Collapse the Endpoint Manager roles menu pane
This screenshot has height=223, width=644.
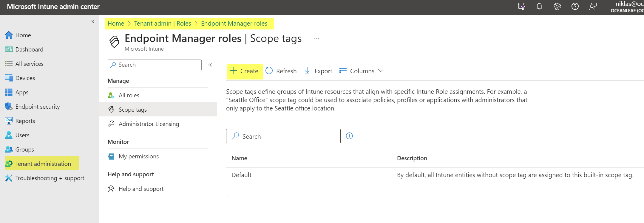pos(210,65)
